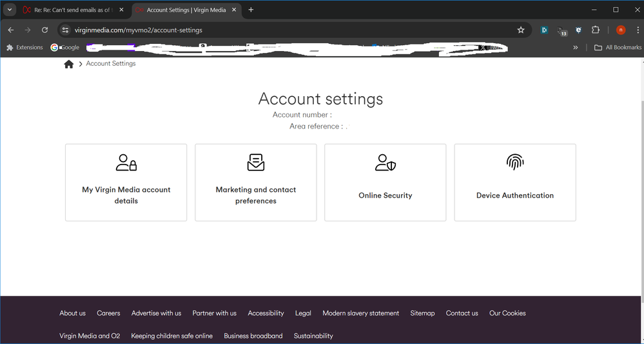
Task: Go back to the previous page
Action: [11, 30]
